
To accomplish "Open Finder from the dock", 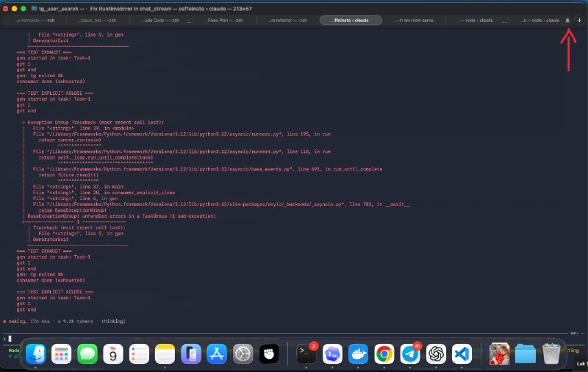I will [35, 354].
